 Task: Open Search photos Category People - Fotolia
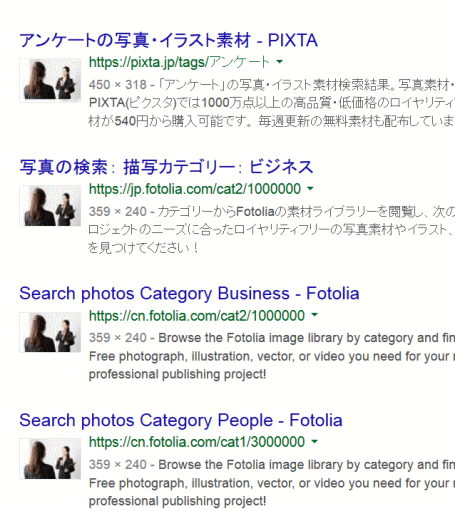pos(181,420)
